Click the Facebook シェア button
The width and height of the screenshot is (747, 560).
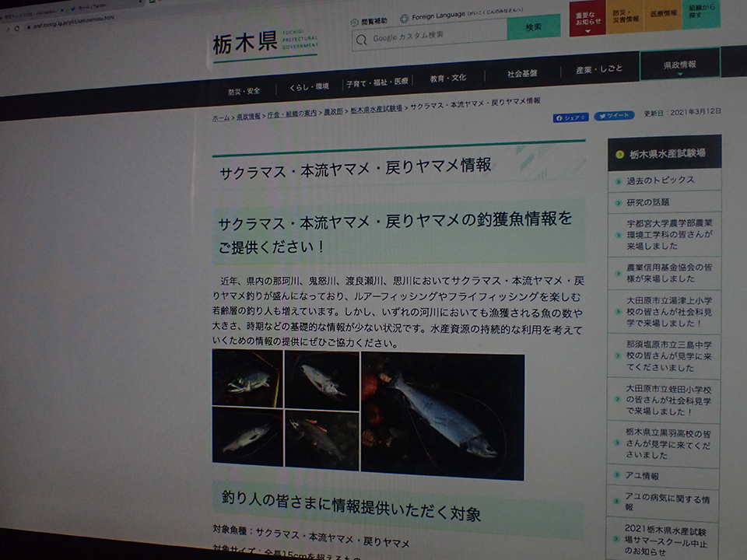point(570,117)
